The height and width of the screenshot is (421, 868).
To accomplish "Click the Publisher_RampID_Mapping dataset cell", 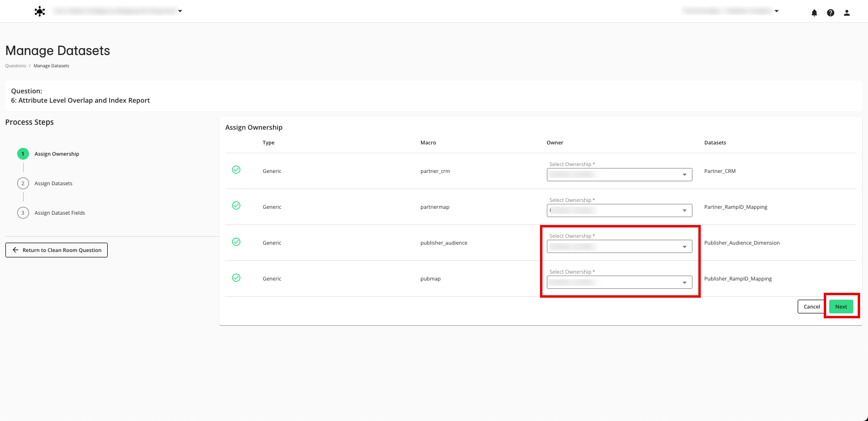I will tap(738, 279).
